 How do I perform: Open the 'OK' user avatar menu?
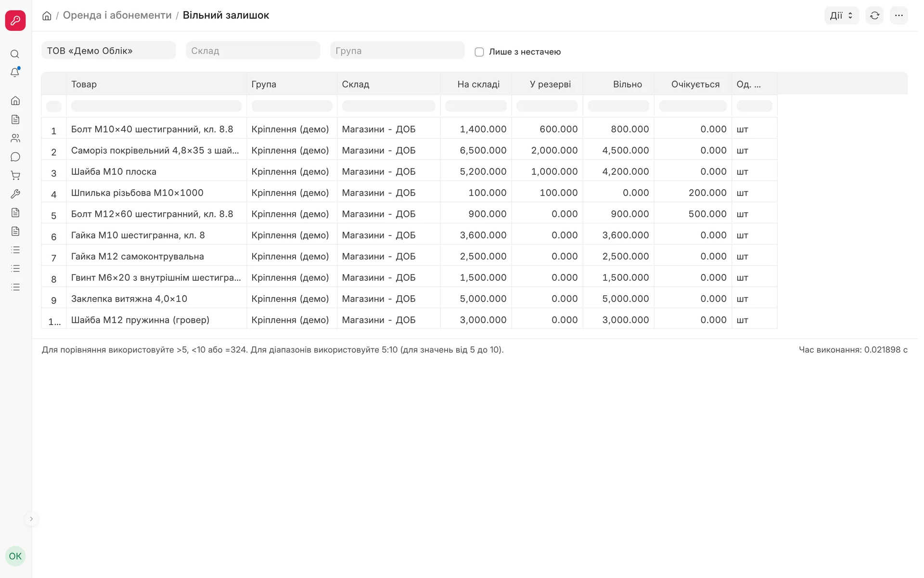15,556
